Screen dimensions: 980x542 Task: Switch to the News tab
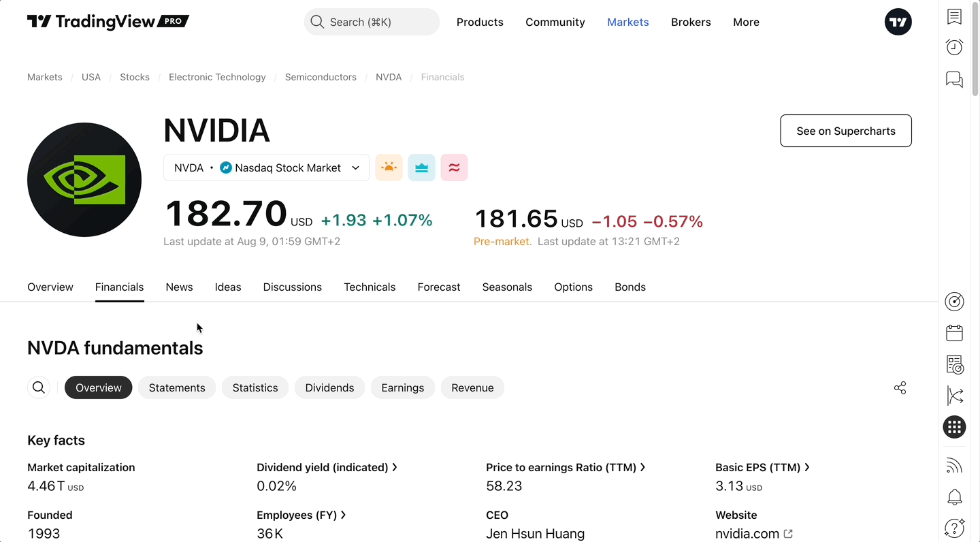click(x=179, y=287)
